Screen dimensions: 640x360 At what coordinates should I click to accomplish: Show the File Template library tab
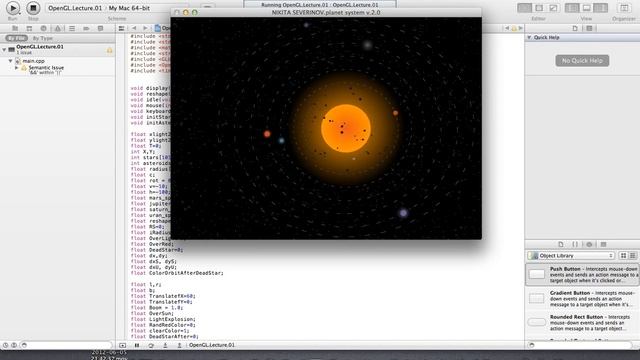(x=561, y=244)
